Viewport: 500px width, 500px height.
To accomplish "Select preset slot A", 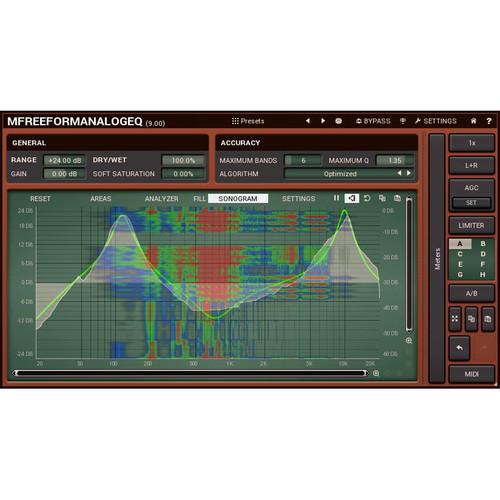I will coord(460,244).
